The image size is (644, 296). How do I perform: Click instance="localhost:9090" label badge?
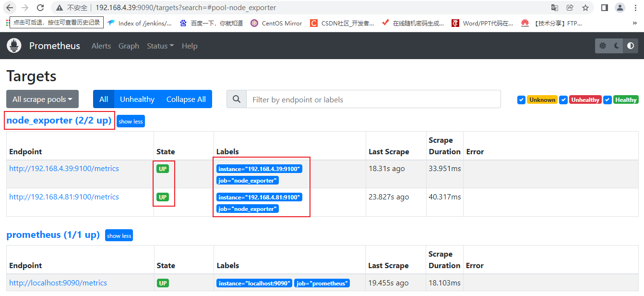pyautogui.click(x=254, y=284)
